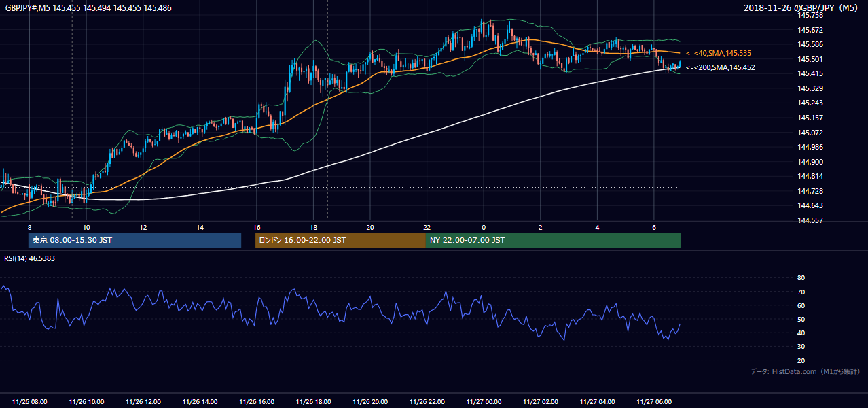
Task: Click the HistData.com data source credit
Action: (806, 371)
